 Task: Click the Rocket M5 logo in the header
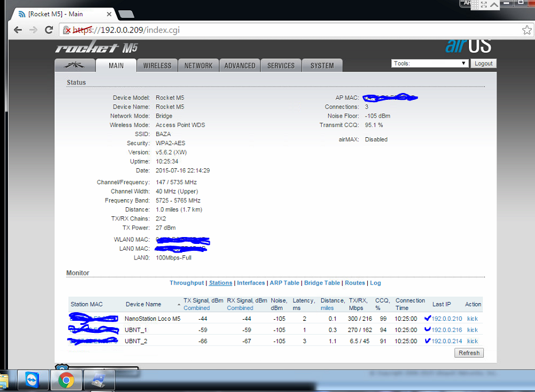click(97, 48)
